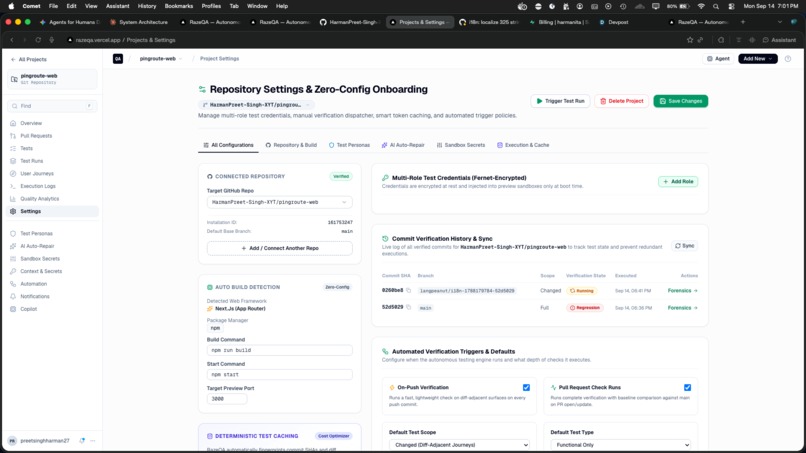
Task: Toggle On-Push Verification checkbox
Action: pos(526,388)
